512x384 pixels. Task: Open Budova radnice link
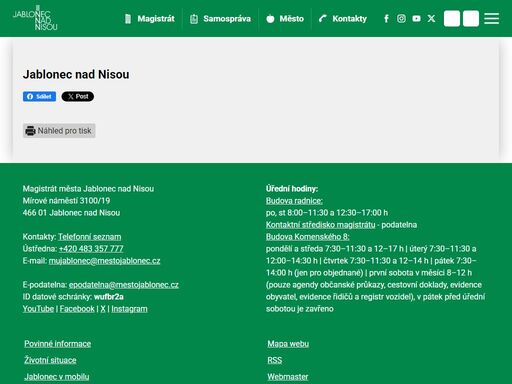[x=294, y=201]
